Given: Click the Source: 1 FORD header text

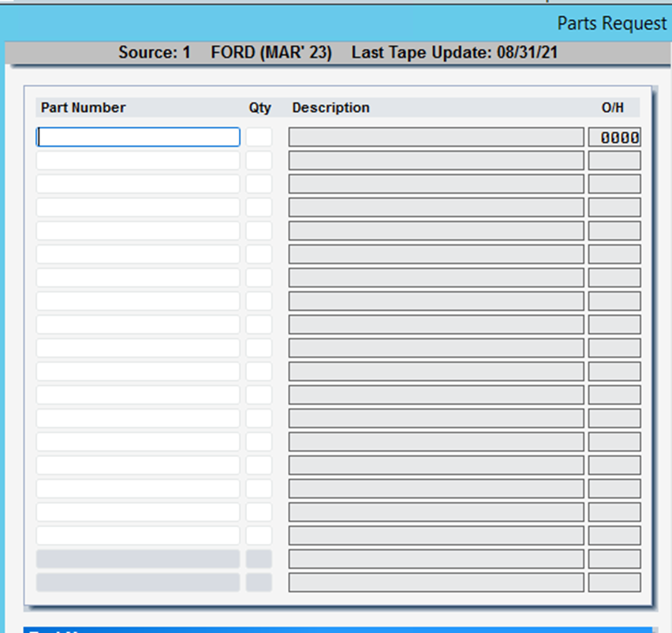Looking at the screenshot, I should coord(227,52).
